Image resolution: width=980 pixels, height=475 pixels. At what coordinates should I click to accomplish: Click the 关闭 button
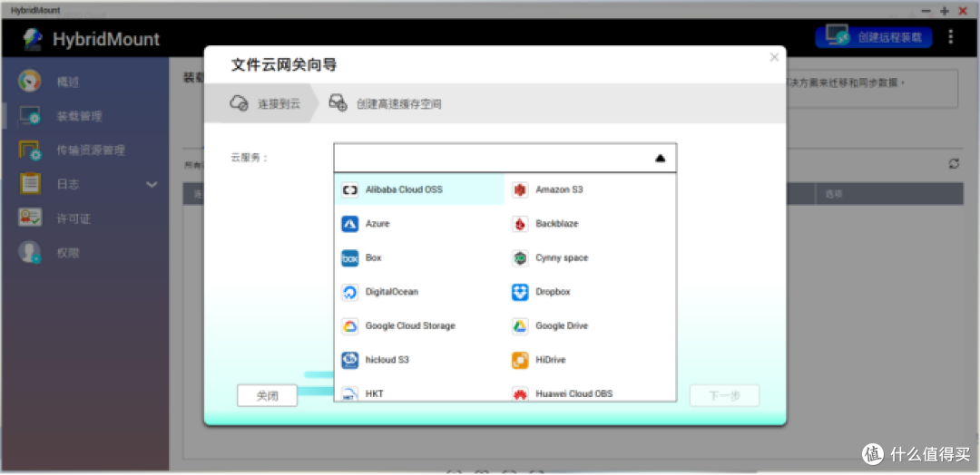(x=267, y=396)
